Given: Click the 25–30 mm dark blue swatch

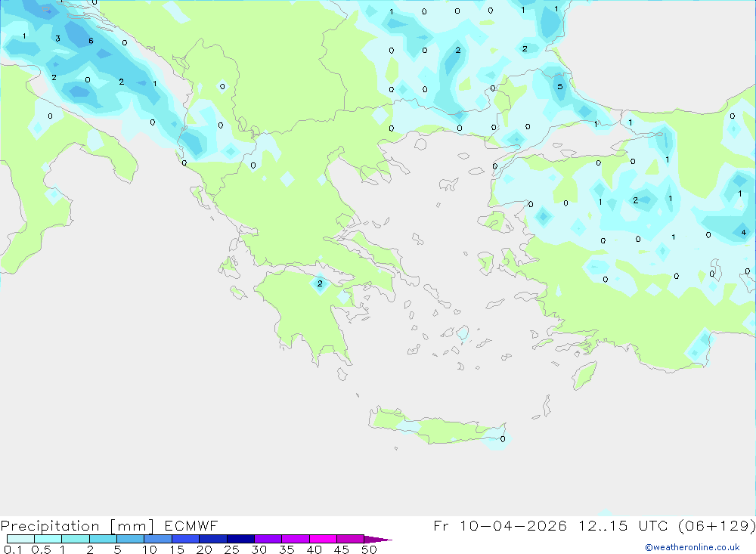Looking at the screenshot, I should (x=240, y=539).
